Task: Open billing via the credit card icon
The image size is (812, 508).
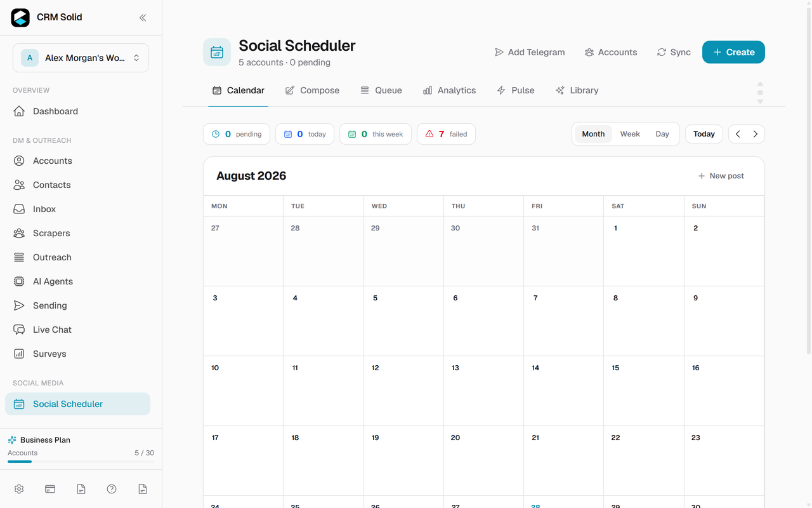Action: (x=50, y=489)
